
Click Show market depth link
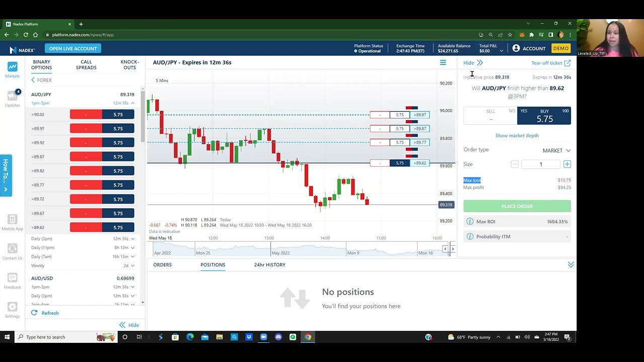(x=517, y=136)
